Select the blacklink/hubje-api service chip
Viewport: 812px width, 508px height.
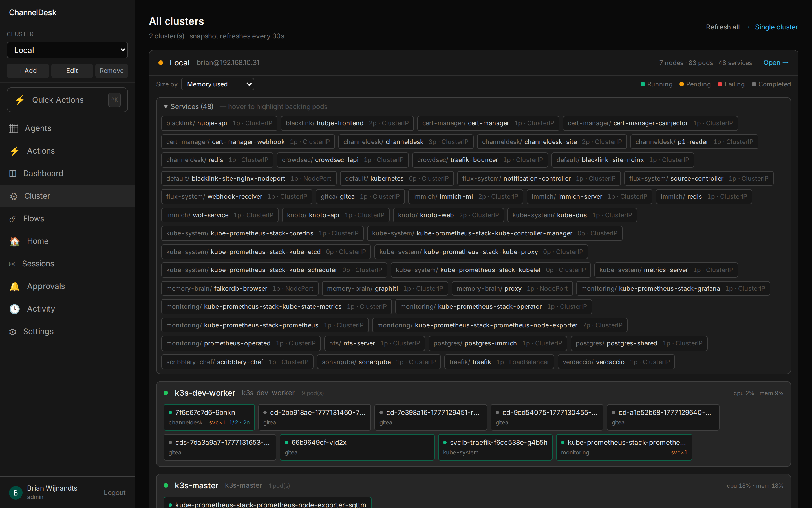[x=219, y=123]
